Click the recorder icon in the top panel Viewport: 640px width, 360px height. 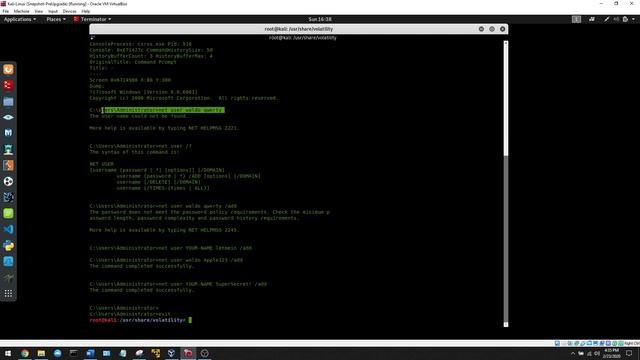[591, 19]
